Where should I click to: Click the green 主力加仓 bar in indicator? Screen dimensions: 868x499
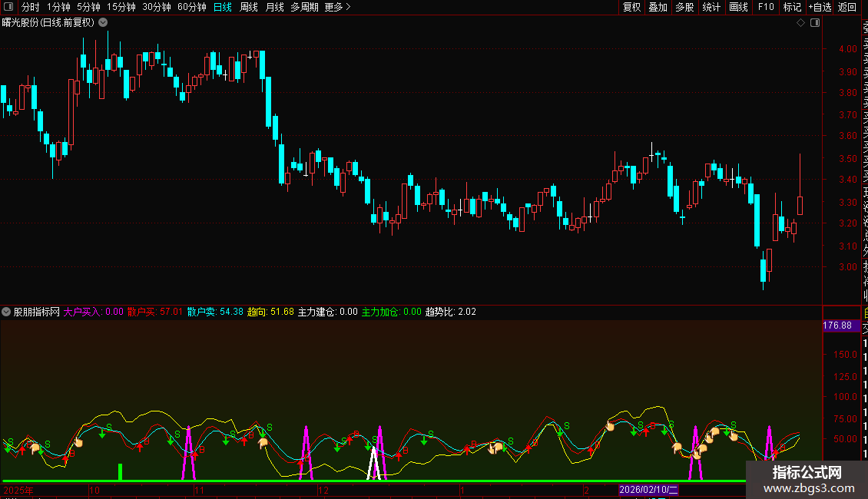coord(120,472)
